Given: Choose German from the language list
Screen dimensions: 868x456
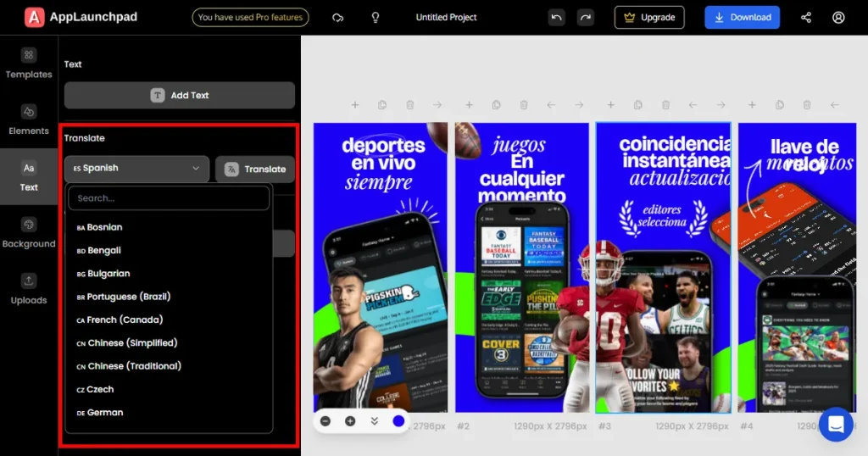Looking at the screenshot, I should coord(105,413).
